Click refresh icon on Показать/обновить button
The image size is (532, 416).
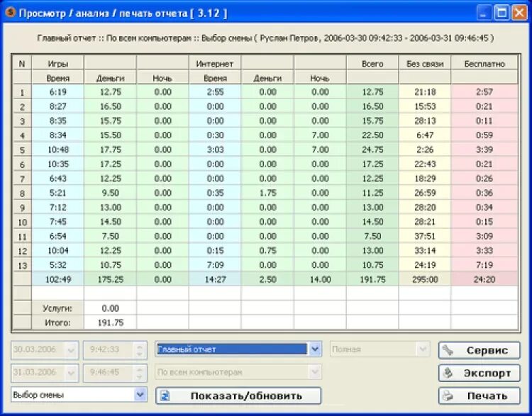[x=165, y=395]
